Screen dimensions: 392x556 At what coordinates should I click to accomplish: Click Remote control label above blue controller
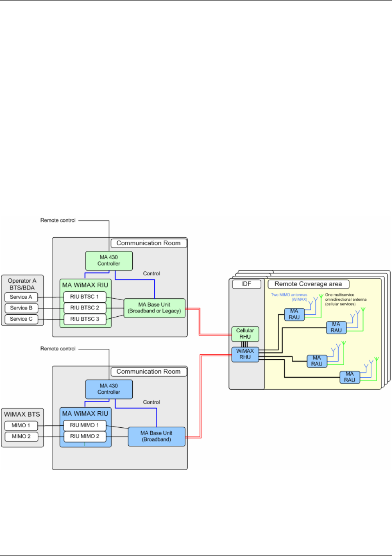click(x=58, y=349)
